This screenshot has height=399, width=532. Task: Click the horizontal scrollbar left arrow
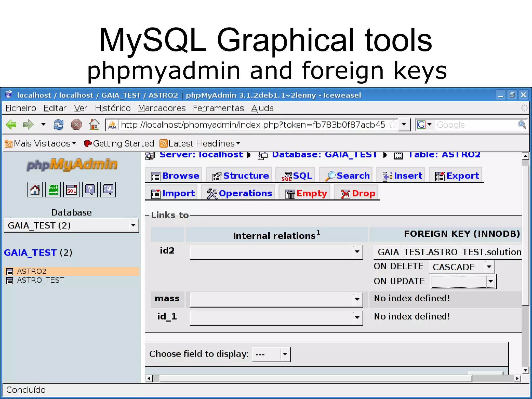(149, 378)
